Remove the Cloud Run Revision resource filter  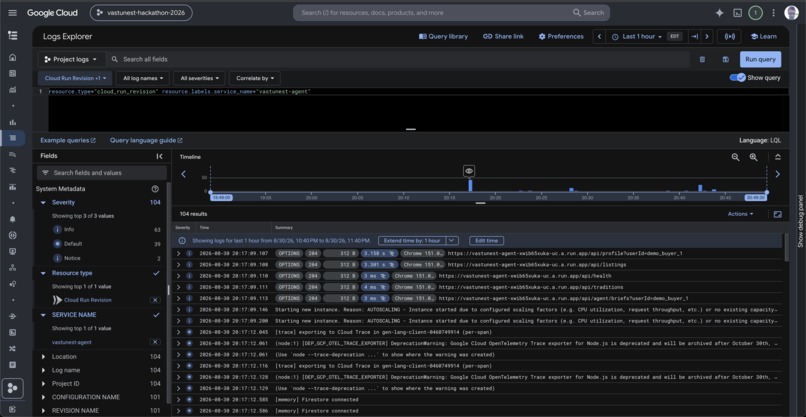click(155, 300)
